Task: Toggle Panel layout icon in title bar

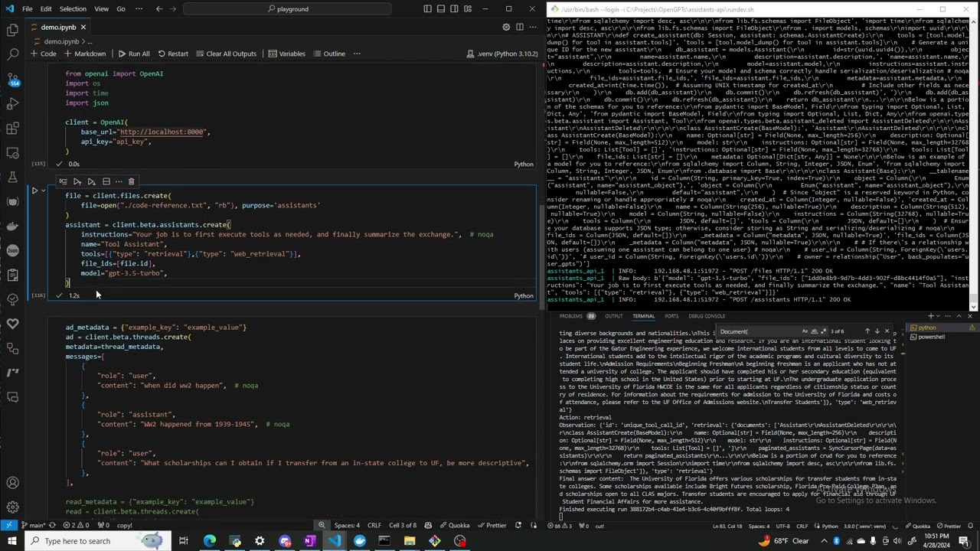Action: [x=440, y=9]
